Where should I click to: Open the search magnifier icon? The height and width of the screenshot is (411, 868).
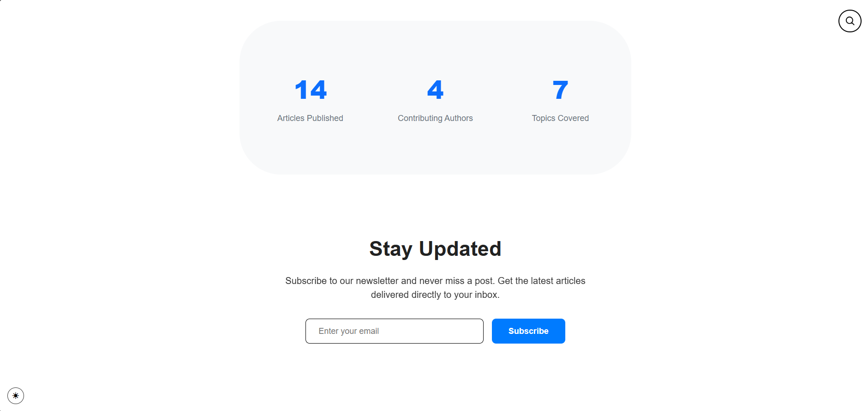click(850, 21)
